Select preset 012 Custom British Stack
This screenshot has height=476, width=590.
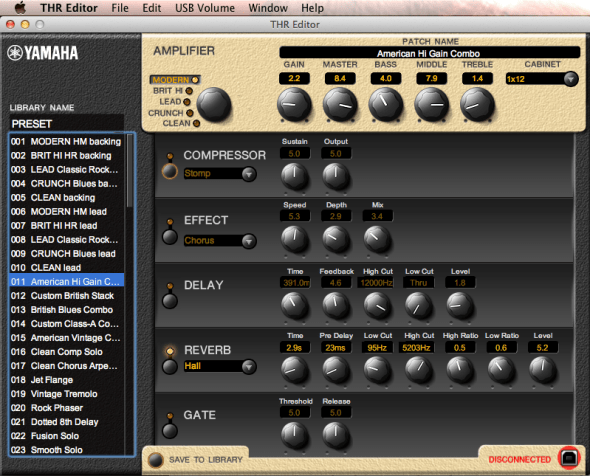click(66, 296)
